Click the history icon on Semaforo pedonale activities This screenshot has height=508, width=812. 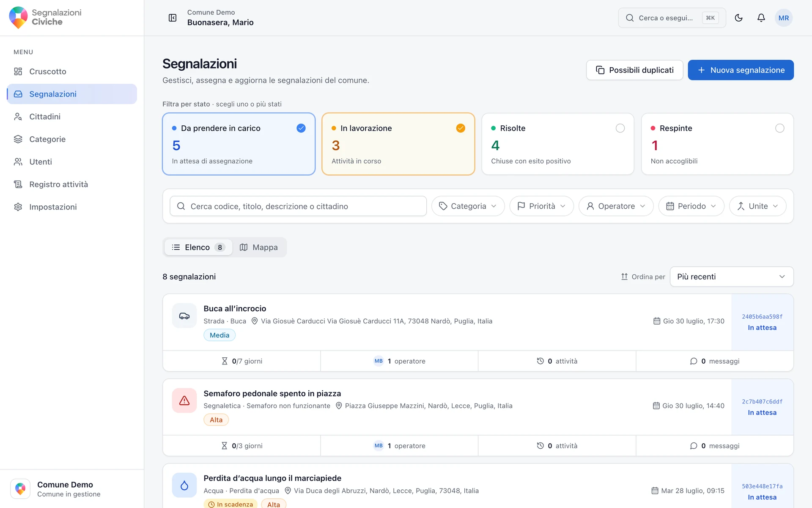(x=540, y=446)
